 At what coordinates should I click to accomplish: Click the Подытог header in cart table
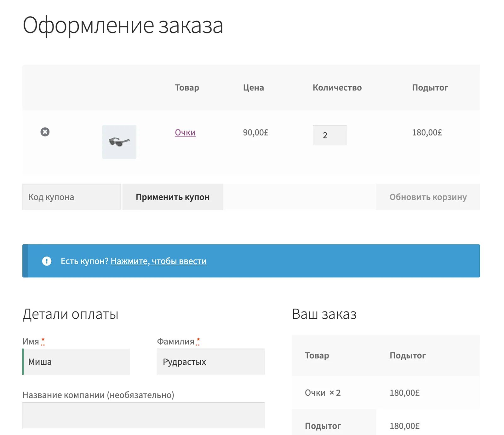pos(430,88)
